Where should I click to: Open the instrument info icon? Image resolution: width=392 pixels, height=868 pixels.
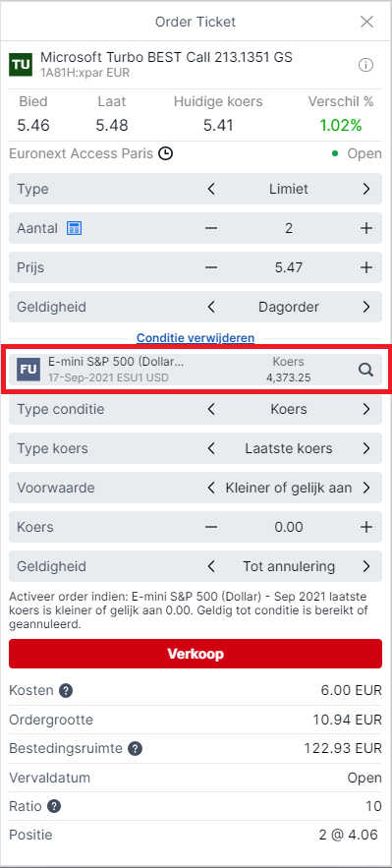coord(365,65)
